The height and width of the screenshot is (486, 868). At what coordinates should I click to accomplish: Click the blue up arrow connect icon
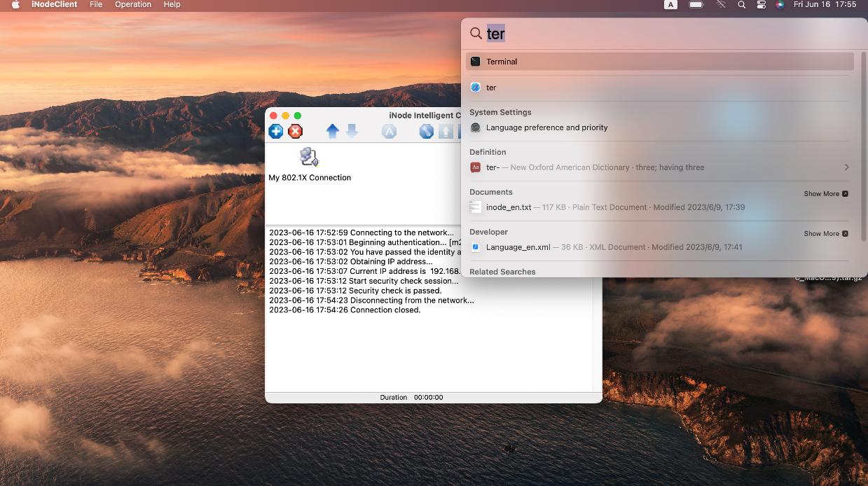click(333, 131)
